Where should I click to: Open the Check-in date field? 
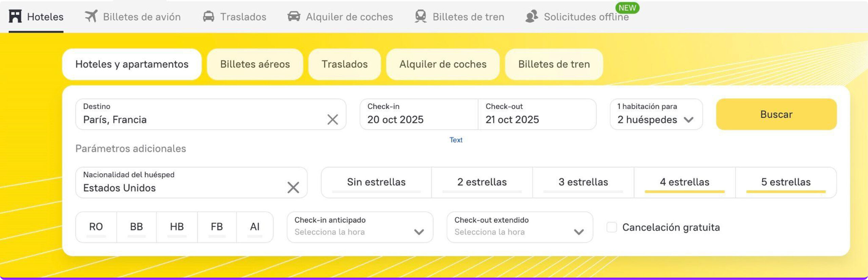click(419, 115)
